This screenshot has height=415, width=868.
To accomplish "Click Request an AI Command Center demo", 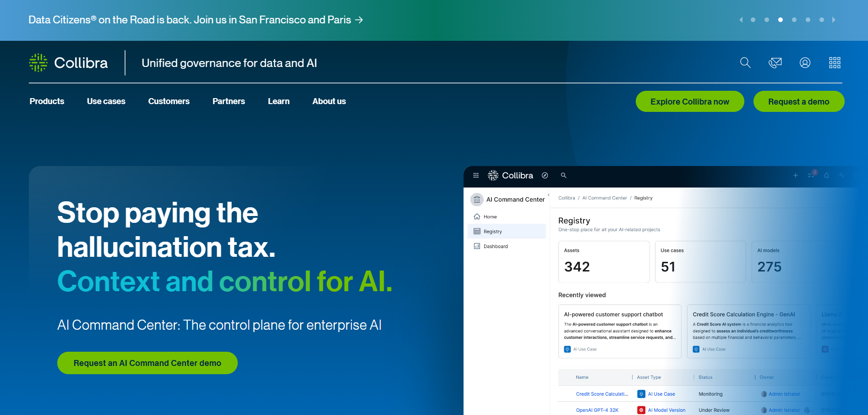I will [x=147, y=363].
